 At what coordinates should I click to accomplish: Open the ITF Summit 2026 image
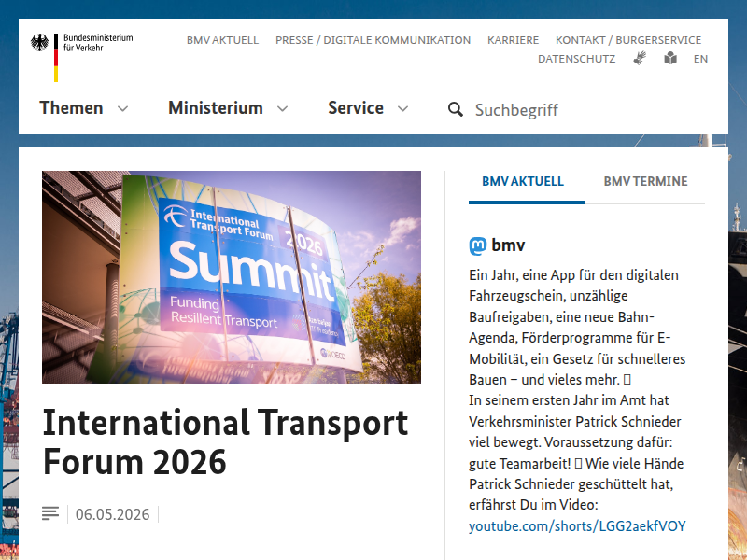pyautogui.click(x=232, y=277)
